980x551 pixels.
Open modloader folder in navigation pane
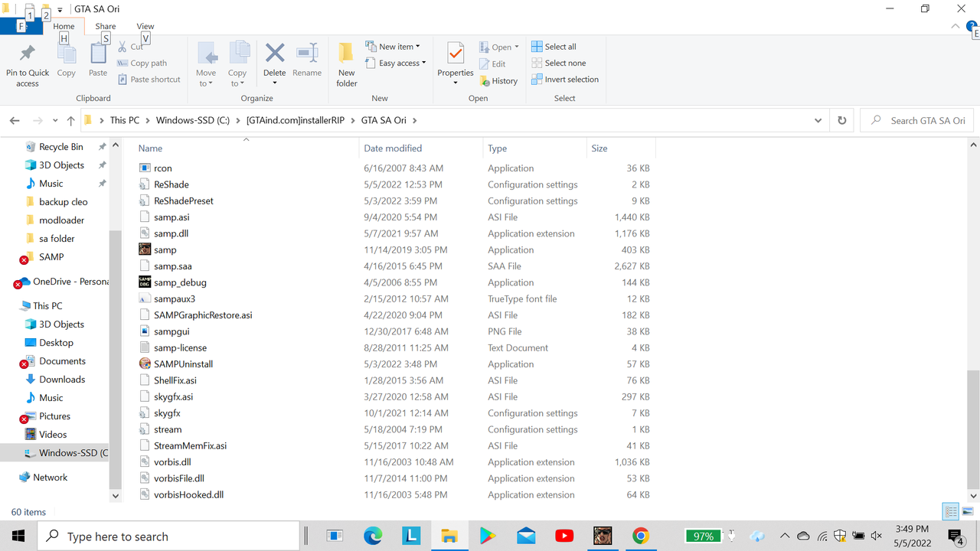[x=62, y=220]
